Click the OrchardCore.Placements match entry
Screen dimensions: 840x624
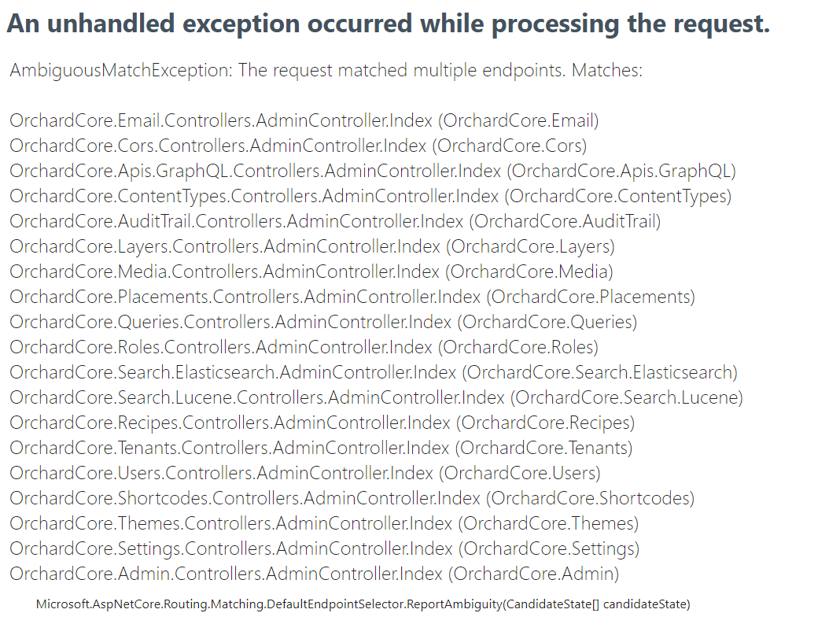click(x=352, y=297)
